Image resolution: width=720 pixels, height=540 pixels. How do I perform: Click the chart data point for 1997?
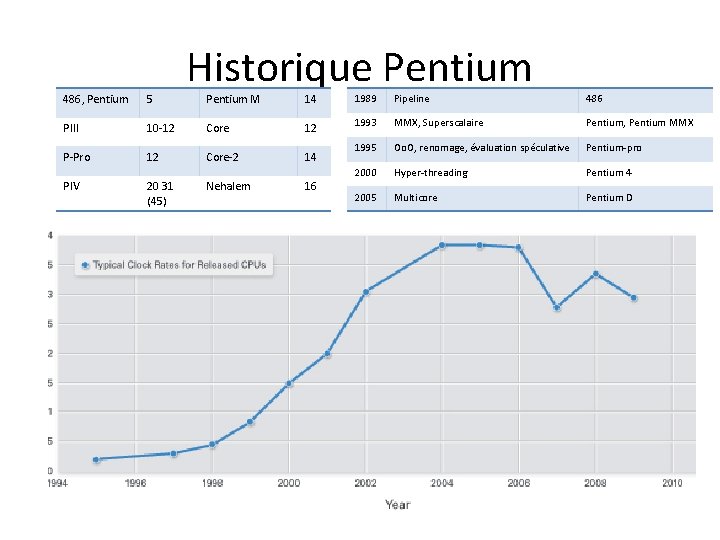pos(174,454)
